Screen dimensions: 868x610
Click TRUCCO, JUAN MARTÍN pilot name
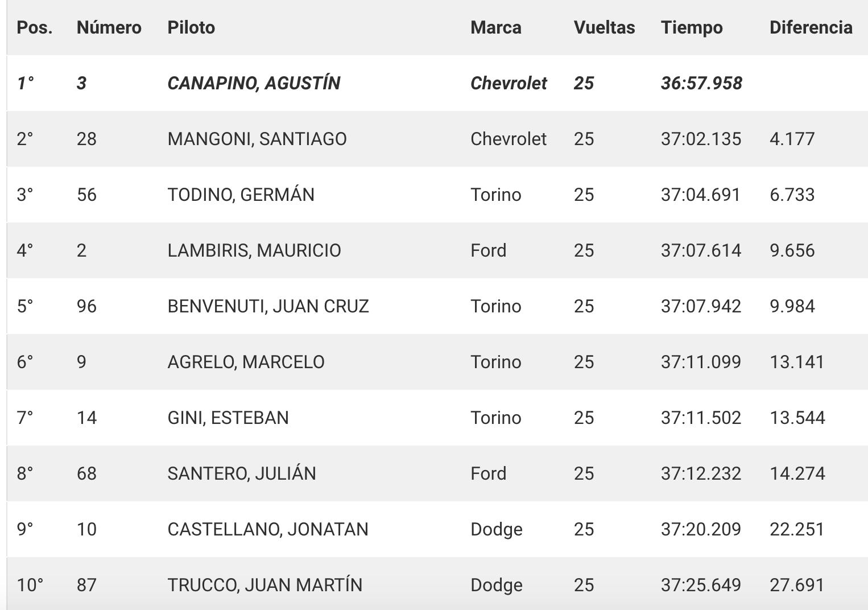[x=264, y=585]
